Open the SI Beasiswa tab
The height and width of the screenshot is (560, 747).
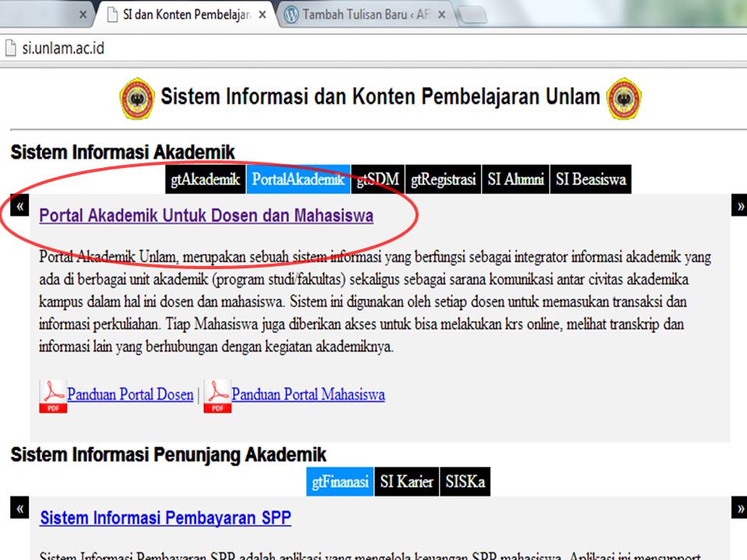(591, 179)
